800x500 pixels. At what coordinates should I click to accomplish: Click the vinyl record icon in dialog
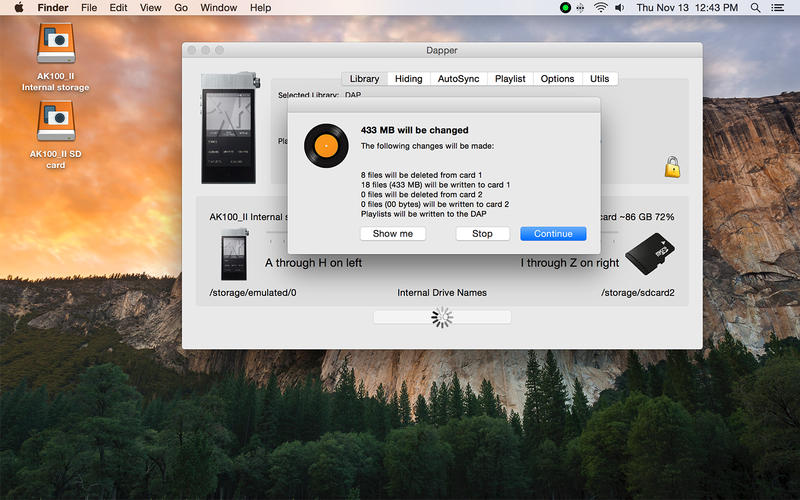(326, 146)
